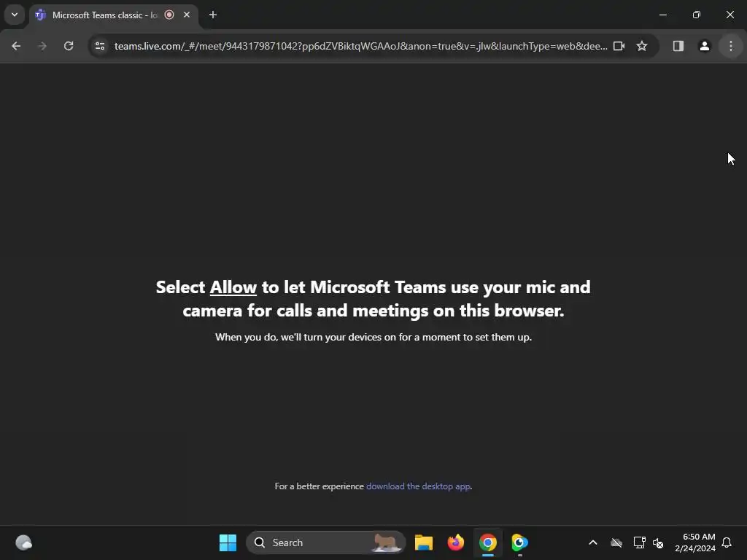747x560 pixels.
Task: Open Chrome three-dot menu
Action: click(x=731, y=46)
